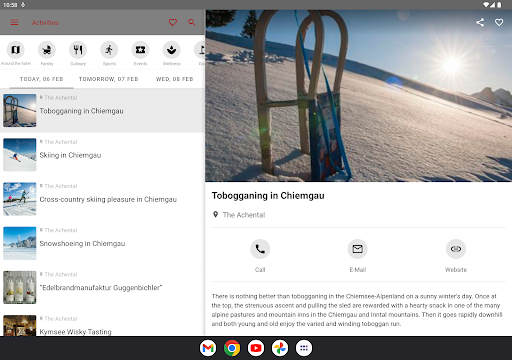
Task: Tap the Tobogganing sled thumbnail
Action: (x=20, y=111)
